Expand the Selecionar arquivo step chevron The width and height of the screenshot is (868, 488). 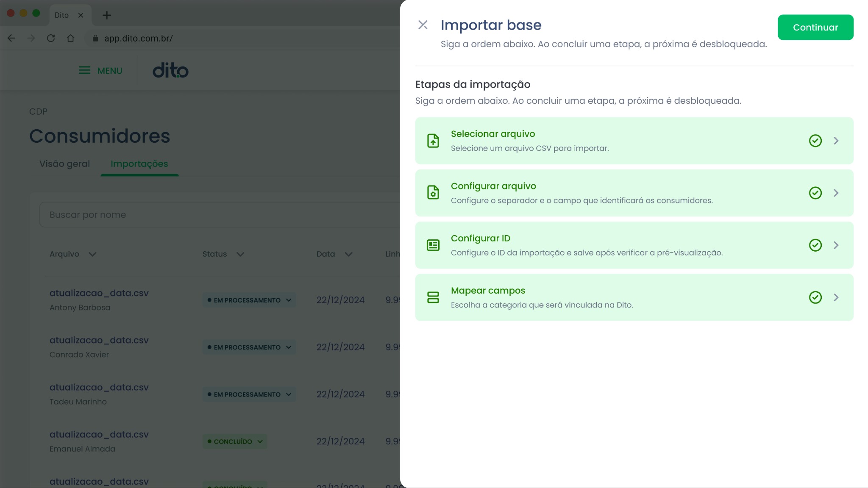(836, 141)
